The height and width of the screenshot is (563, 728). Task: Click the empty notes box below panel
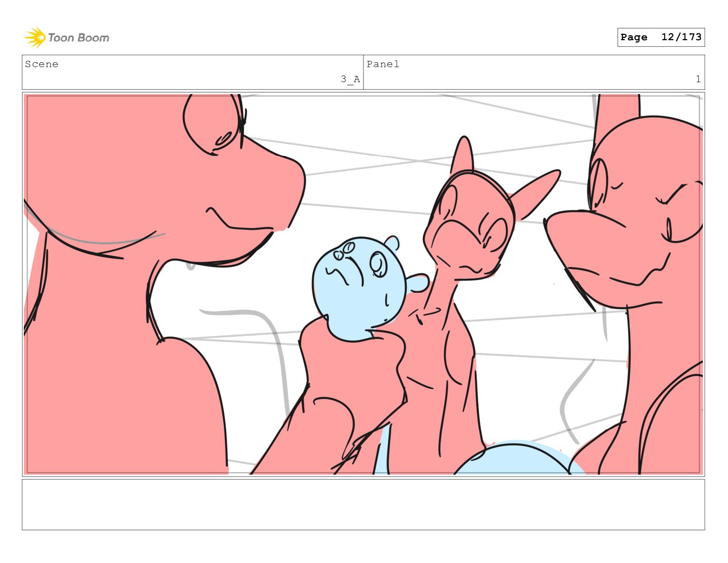363,505
